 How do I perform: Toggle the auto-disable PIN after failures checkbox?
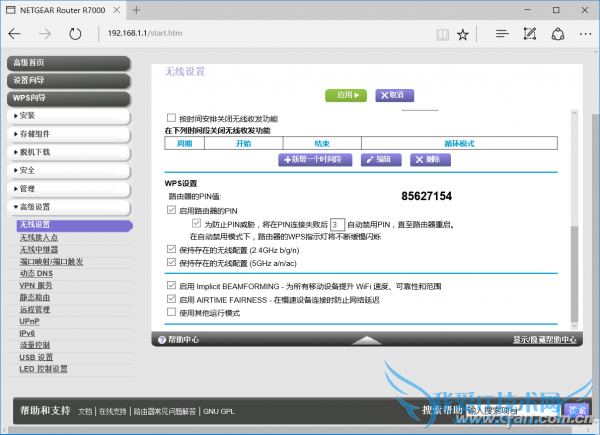tap(196, 223)
